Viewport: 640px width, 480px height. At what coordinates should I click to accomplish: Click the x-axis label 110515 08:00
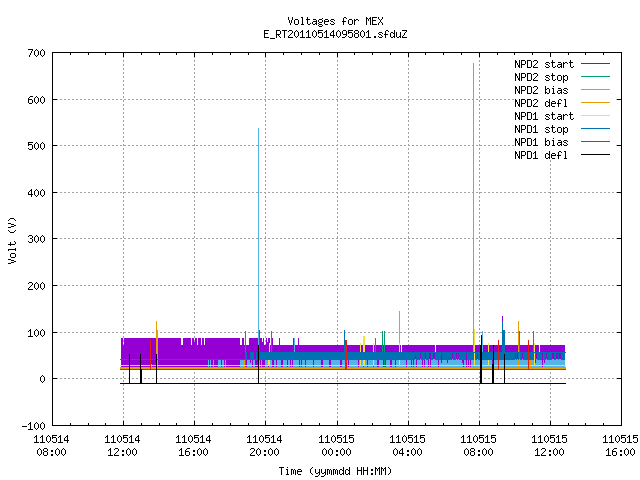(478, 446)
